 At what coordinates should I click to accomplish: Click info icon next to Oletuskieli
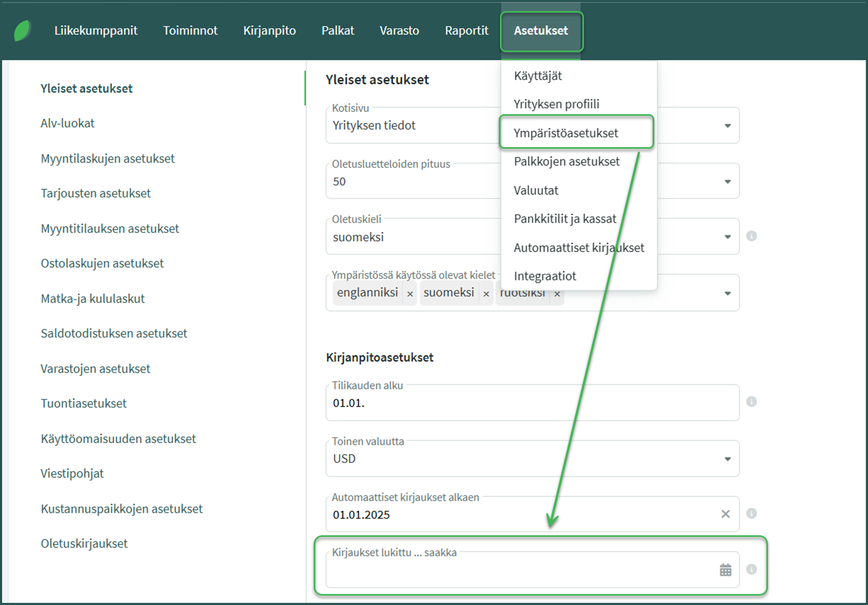tap(752, 236)
